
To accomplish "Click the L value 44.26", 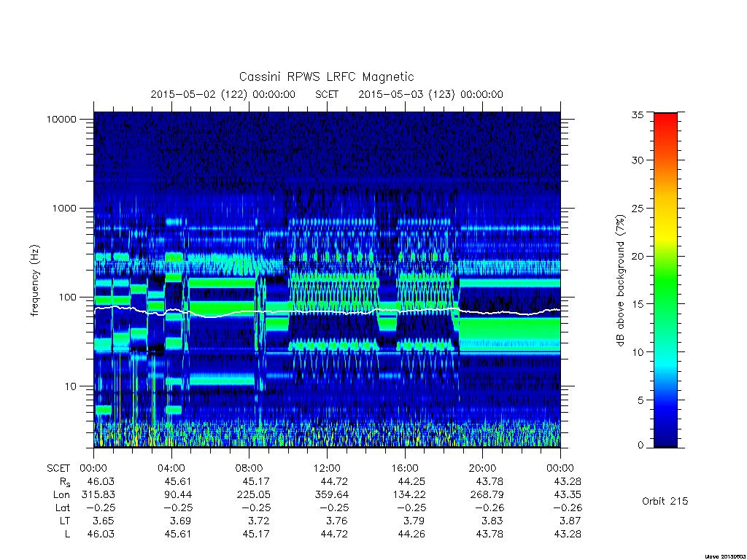I will [x=411, y=534].
